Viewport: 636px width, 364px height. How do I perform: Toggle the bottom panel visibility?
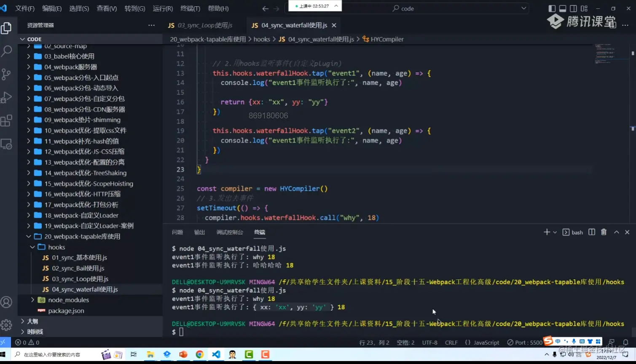563,8
